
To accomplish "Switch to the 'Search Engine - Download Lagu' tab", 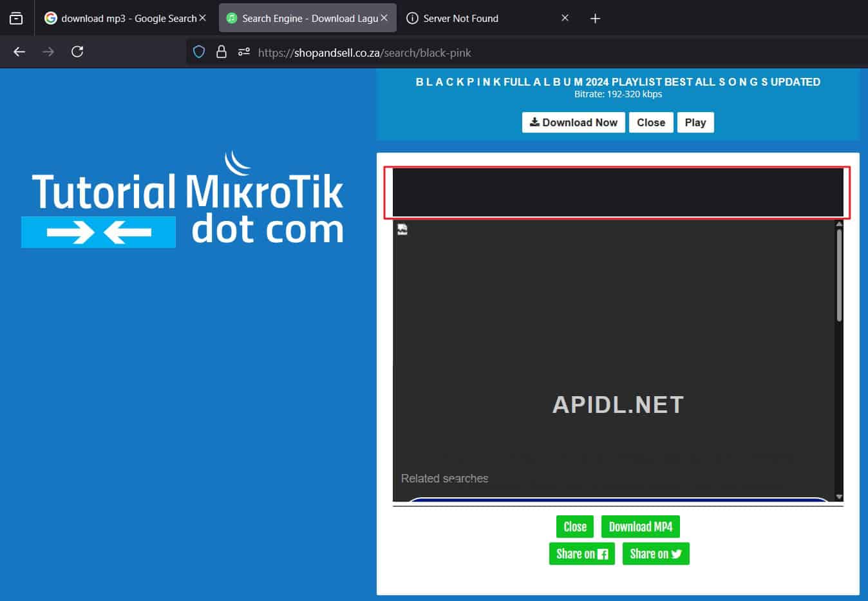I will point(308,18).
